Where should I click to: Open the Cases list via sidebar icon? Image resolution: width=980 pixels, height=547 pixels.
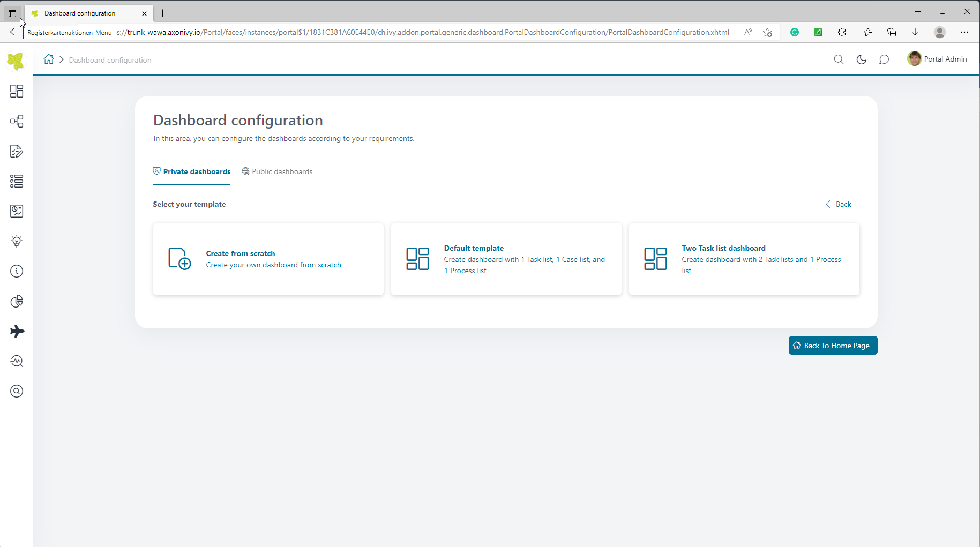16,181
